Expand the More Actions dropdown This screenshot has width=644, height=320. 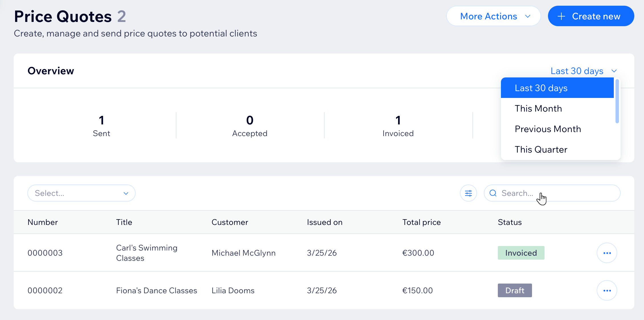(x=494, y=16)
